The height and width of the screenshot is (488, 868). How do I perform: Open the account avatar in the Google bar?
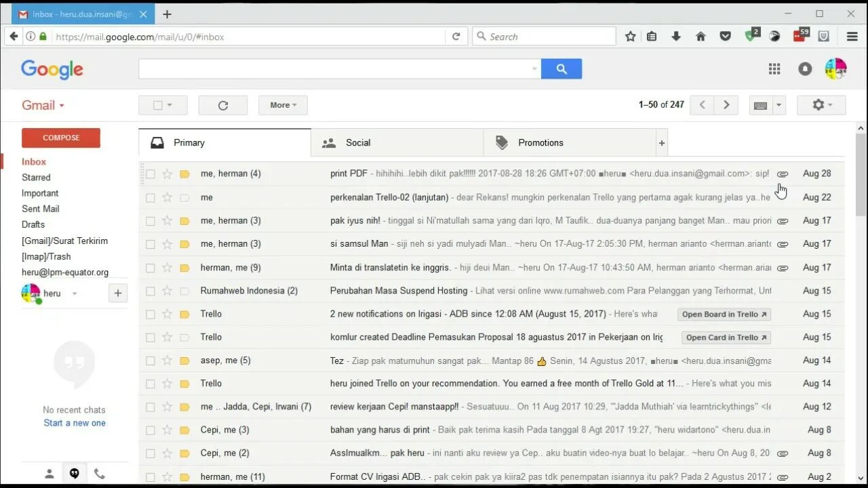[x=835, y=68]
